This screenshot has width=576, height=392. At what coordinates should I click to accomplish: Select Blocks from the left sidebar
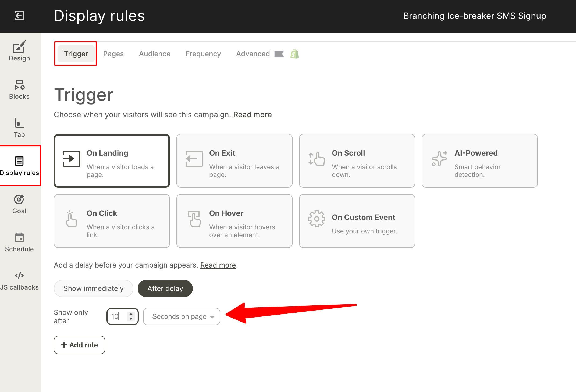pos(19,89)
